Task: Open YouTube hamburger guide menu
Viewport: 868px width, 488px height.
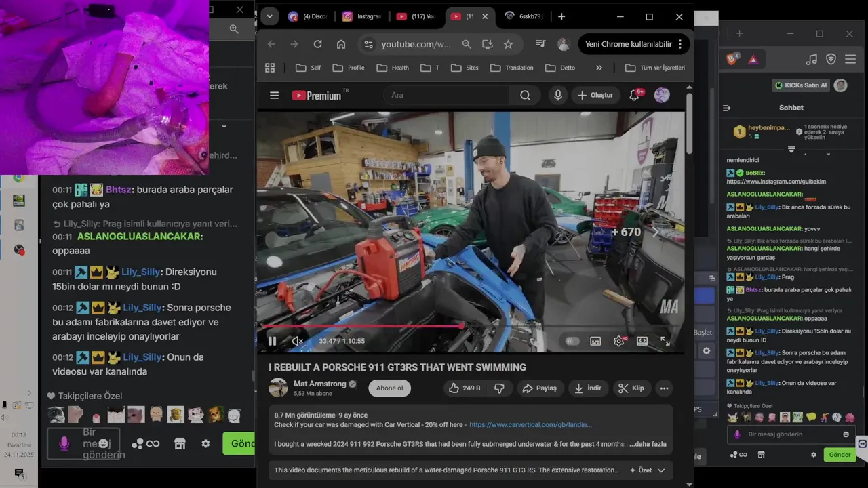Action: click(274, 96)
